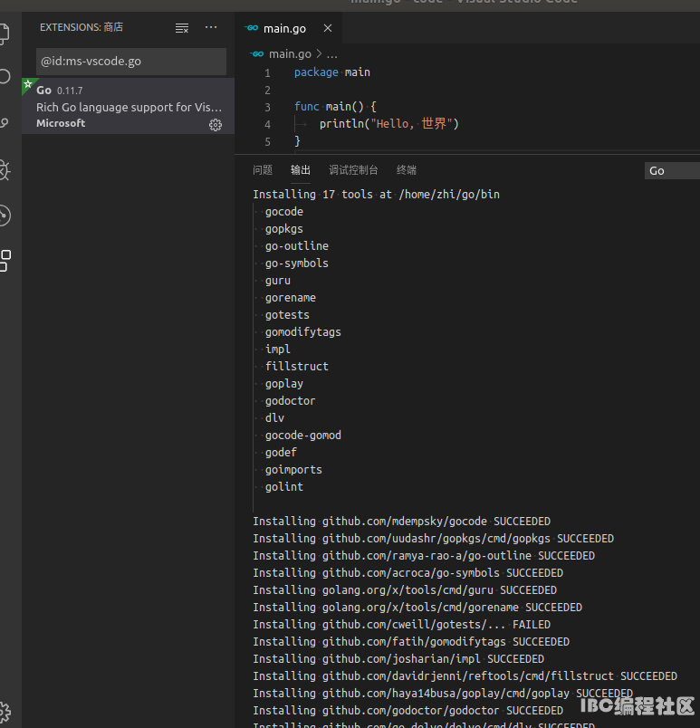Click 'gocode' in tool list

(284, 212)
